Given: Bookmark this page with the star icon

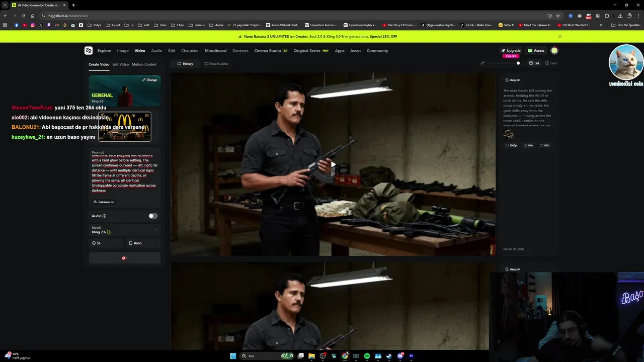Looking at the screenshot, I should coord(557,16).
